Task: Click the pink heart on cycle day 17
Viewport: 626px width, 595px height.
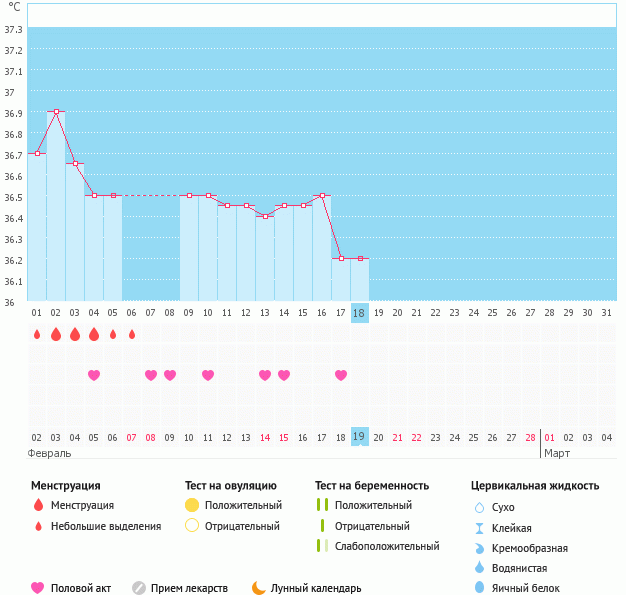Action: [341, 375]
